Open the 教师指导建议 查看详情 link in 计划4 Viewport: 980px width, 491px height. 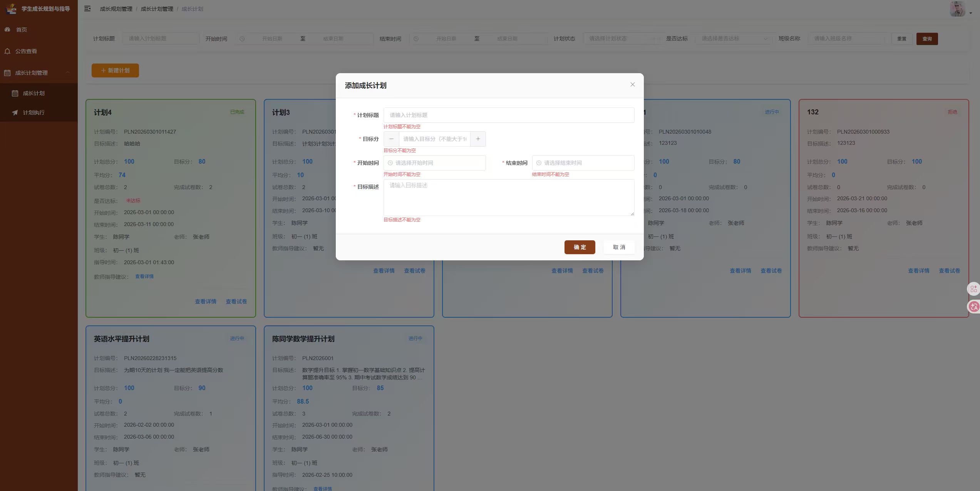pyautogui.click(x=144, y=277)
